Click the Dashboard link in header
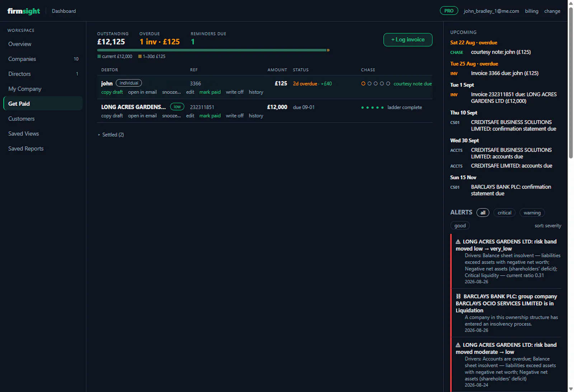 (x=64, y=11)
